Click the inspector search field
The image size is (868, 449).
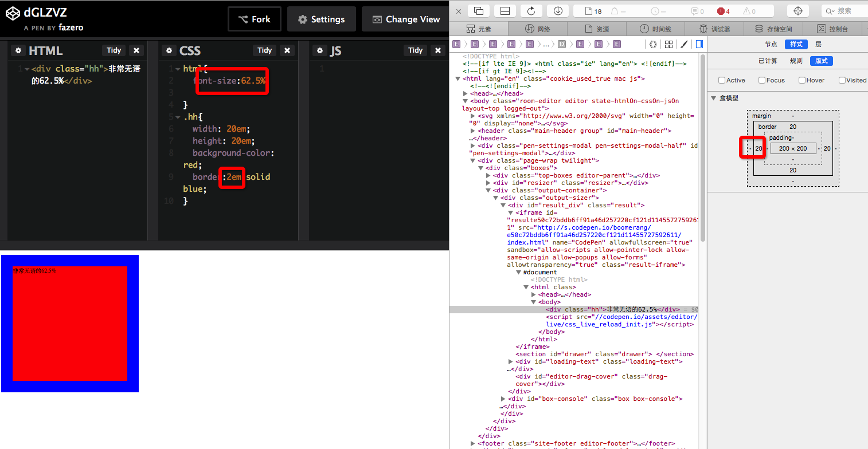pos(844,11)
